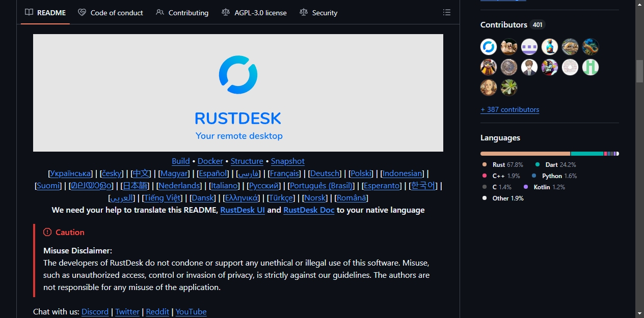The height and width of the screenshot is (318, 644).
Task: Visit the Reddit link
Action: [157, 311]
